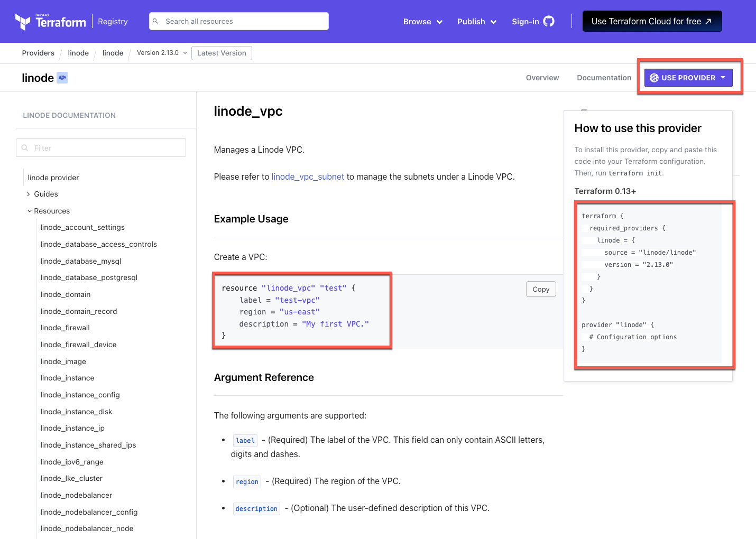The width and height of the screenshot is (756, 539).
Task: Expand the Guides section in sidebar
Action: coord(45,194)
